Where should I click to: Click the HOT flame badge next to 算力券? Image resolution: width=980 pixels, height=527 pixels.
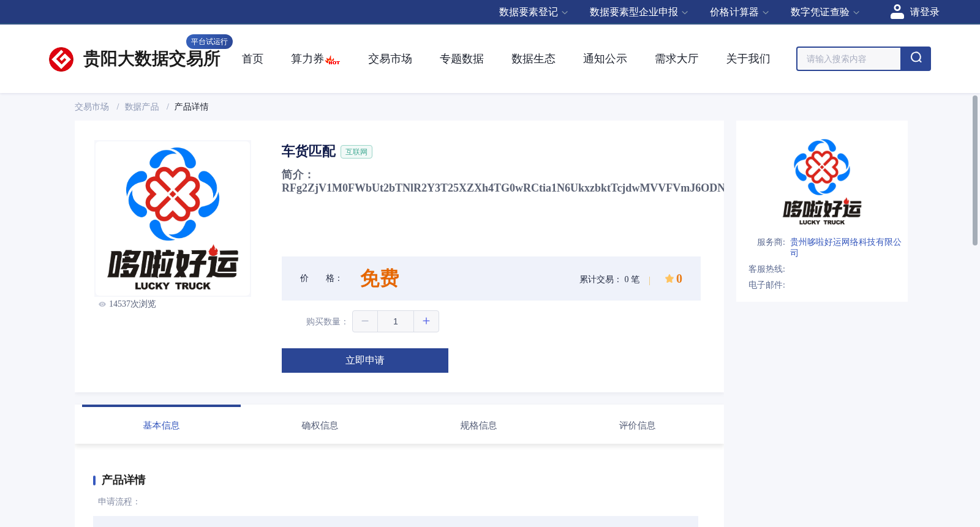click(x=333, y=61)
